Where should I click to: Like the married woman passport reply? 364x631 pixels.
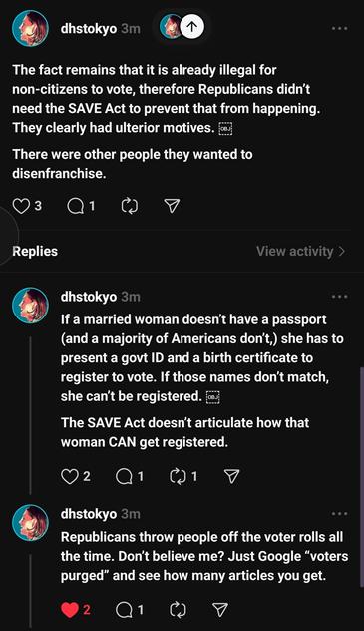[69, 477]
